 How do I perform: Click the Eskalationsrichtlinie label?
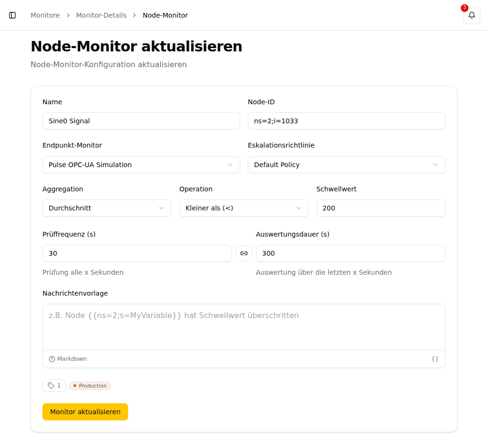tap(281, 145)
